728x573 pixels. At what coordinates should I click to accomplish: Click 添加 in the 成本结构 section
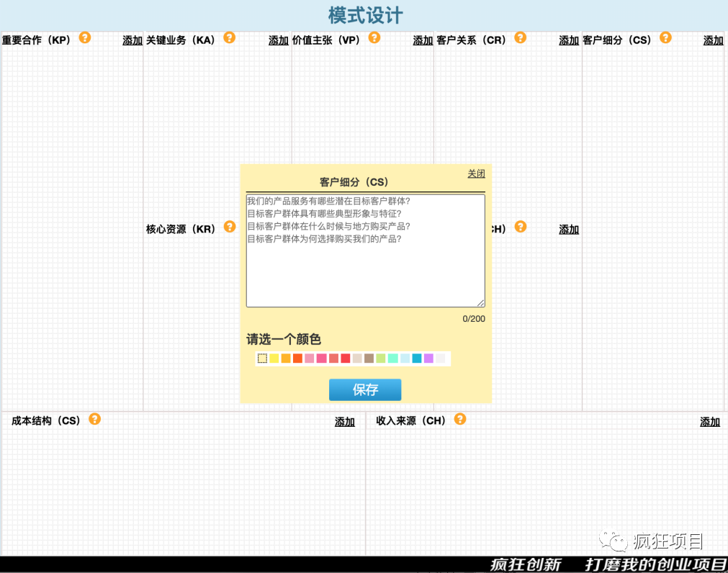pos(345,423)
